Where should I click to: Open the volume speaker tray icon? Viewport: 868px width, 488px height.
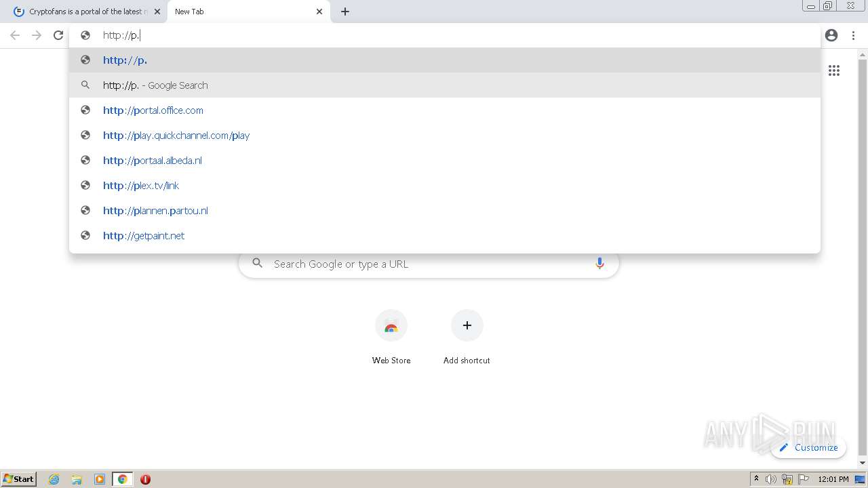771,479
